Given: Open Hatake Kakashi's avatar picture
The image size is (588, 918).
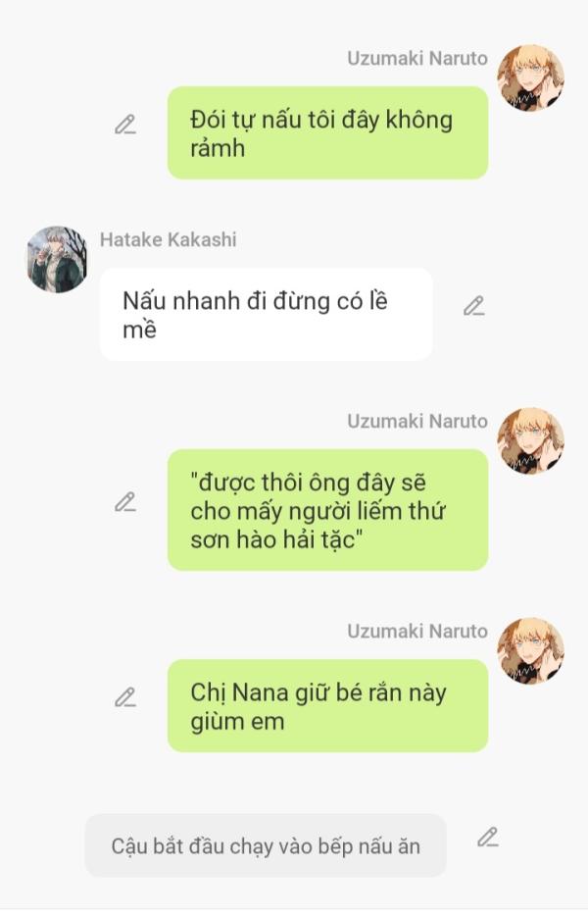Looking at the screenshot, I should coord(57,259).
